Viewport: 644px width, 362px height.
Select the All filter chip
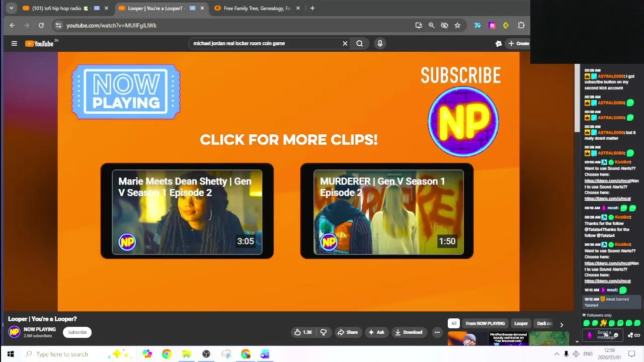pos(454,324)
